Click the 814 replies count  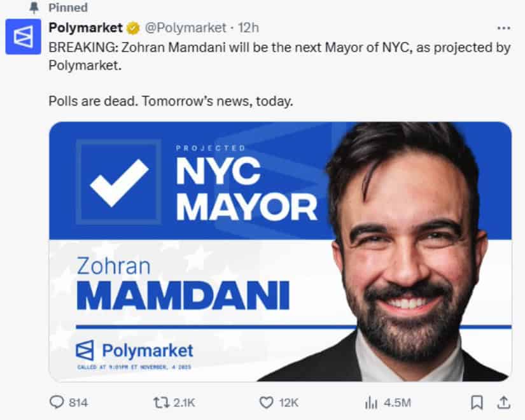point(78,402)
